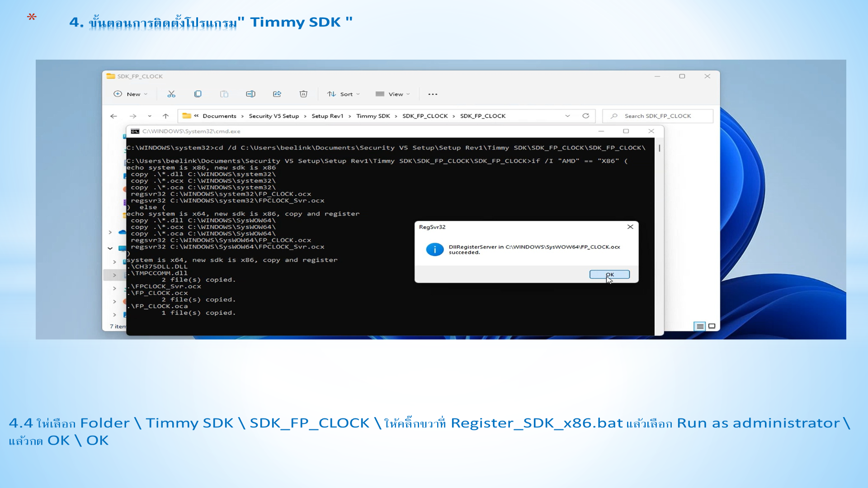The image size is (868, 488).
Task: Switch Explorer to details view icon
Action: click(700, 326)
